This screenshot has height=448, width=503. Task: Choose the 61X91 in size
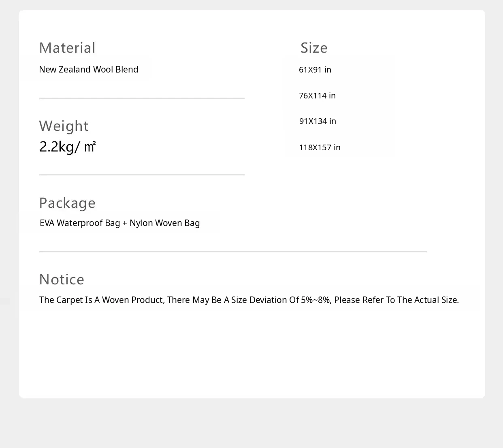coord(315,70)
